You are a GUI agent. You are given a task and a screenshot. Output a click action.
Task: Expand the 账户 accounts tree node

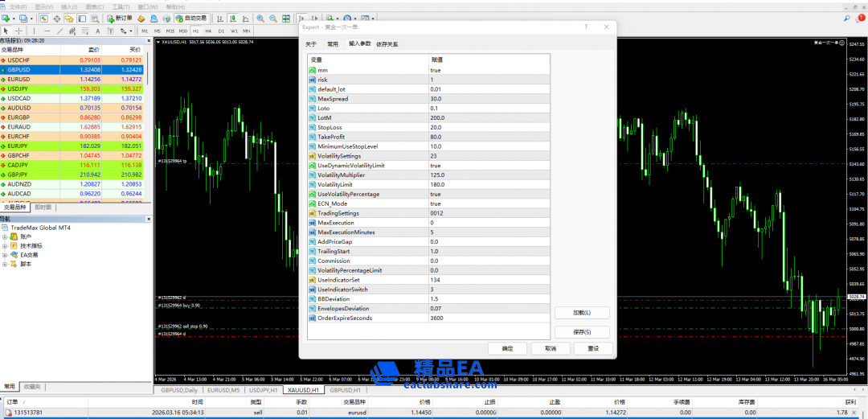click(x=5, y=237)
